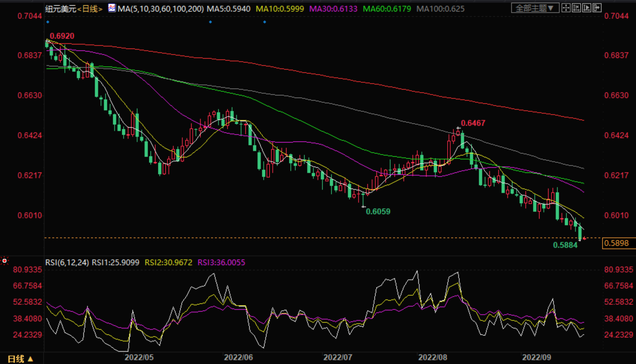Click the play-forward chart icon
The image size is (636, 364).
[587, 8]
